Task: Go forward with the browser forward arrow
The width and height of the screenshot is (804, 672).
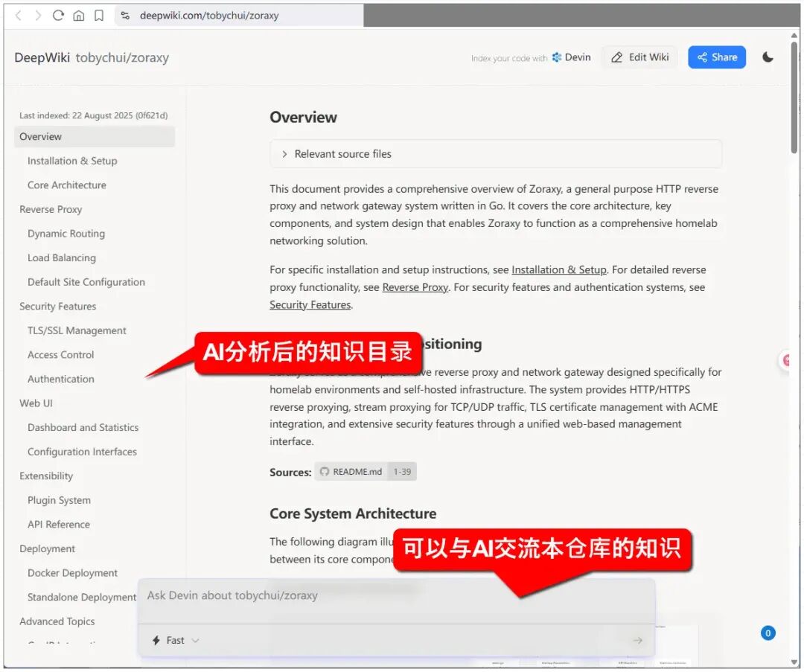Action: pyautogui.click(x=38, y=16)
